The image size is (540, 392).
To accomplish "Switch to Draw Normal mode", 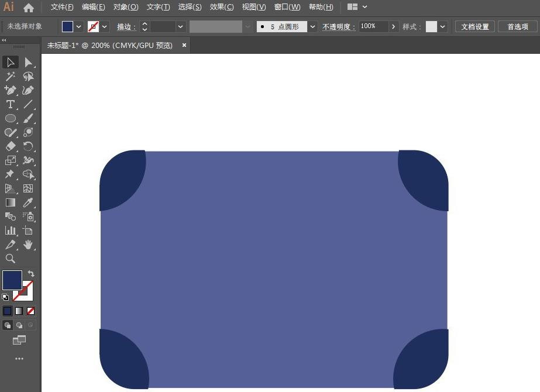I will click(x=7, y=325).
